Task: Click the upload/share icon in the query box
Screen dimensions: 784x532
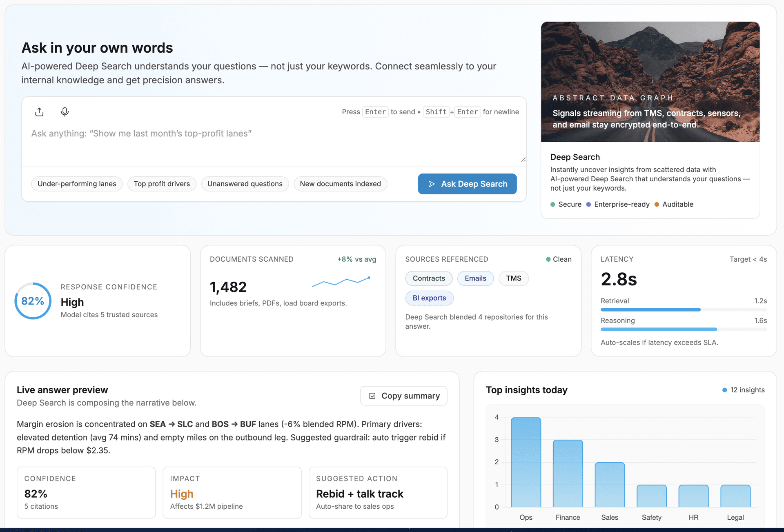Action: point(39,111)
